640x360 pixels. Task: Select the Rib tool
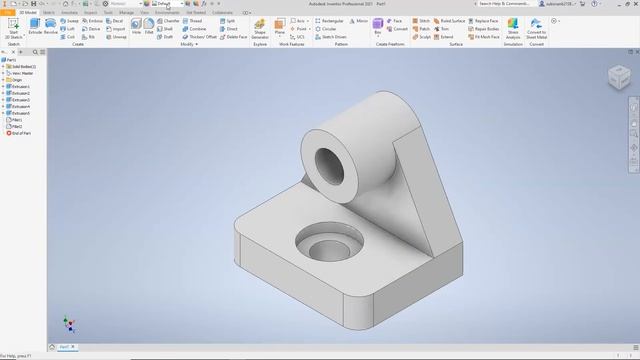89,37
